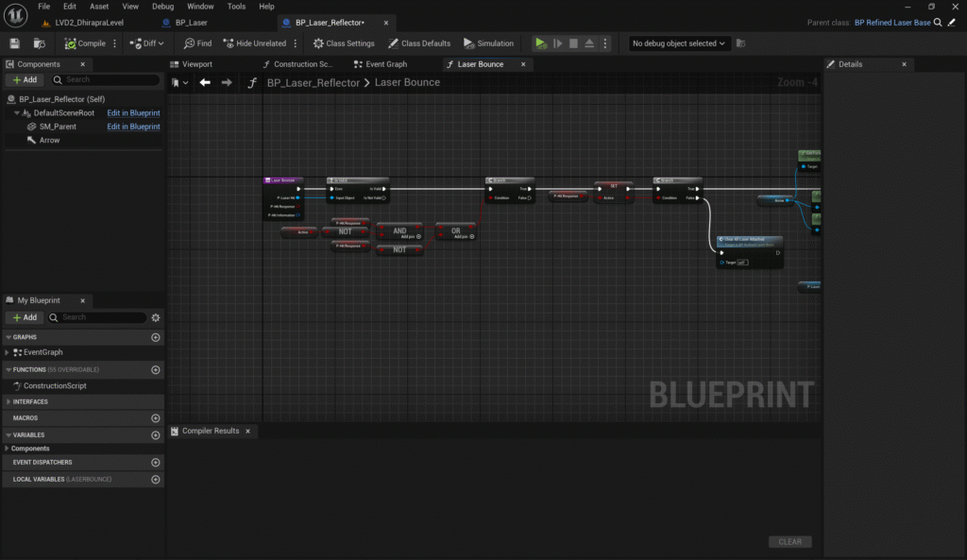Open the Edit menu

click(x=70, y=7)
